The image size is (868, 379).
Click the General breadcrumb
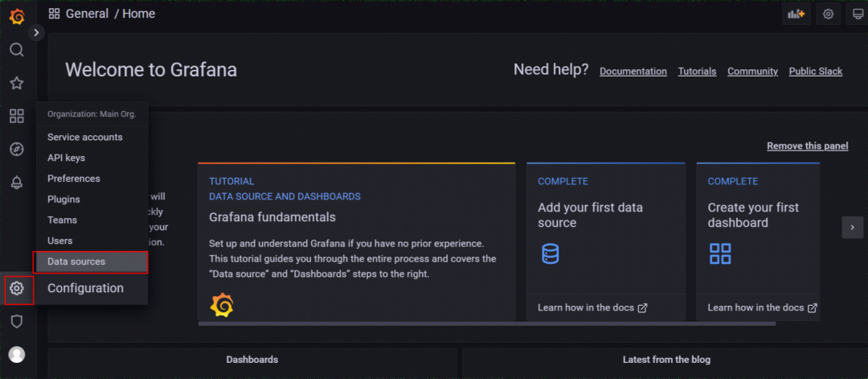(x=87, y=14)
